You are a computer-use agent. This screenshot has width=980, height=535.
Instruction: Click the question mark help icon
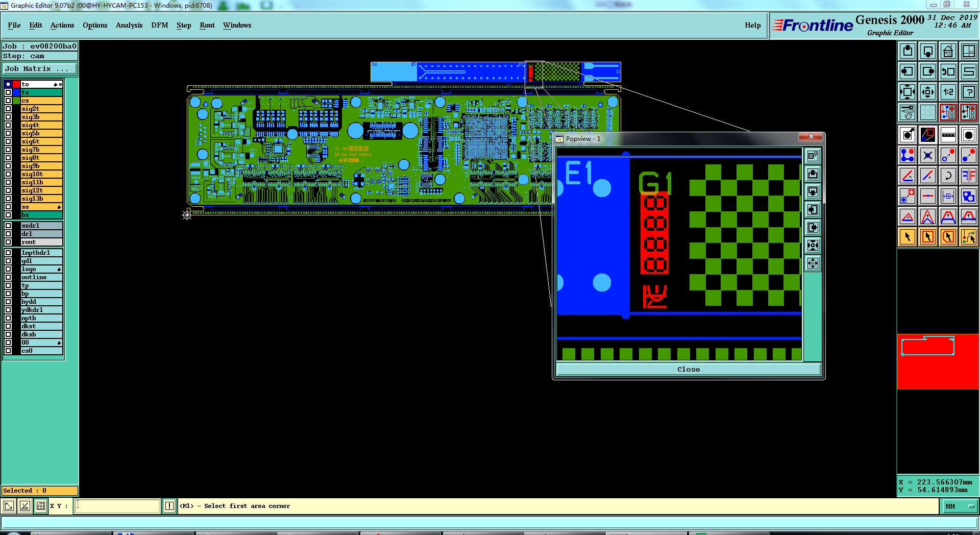968,92
